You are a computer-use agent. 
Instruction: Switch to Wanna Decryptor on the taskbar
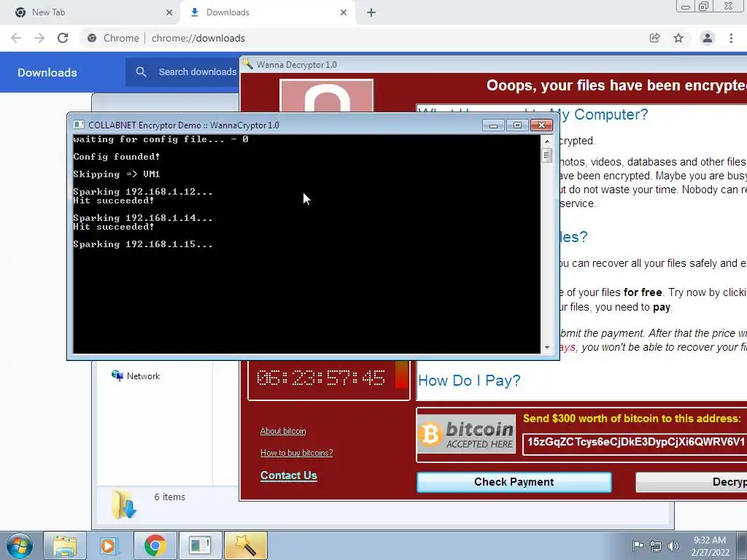click(x=245, y=546)
